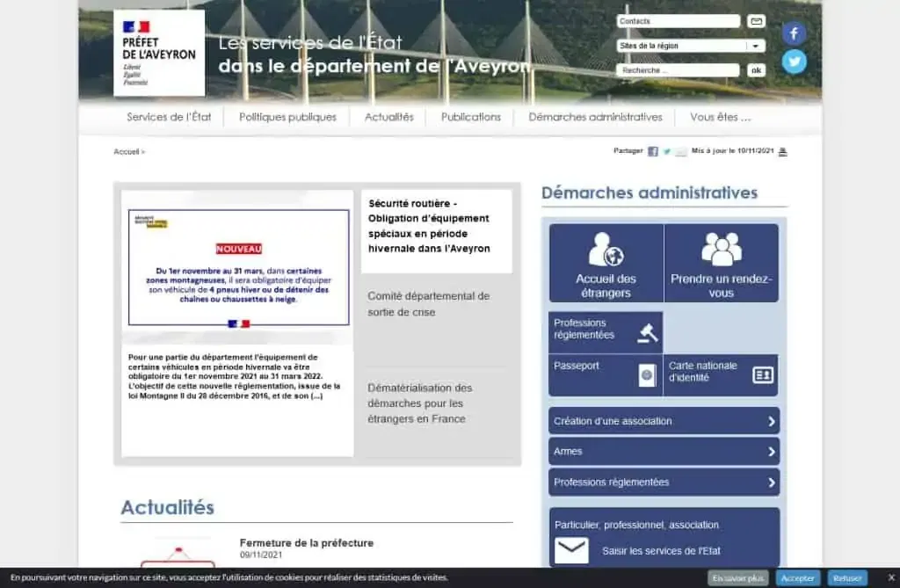
Task: Click Accepter on the cookie banner
Action: tap(798, 578)
